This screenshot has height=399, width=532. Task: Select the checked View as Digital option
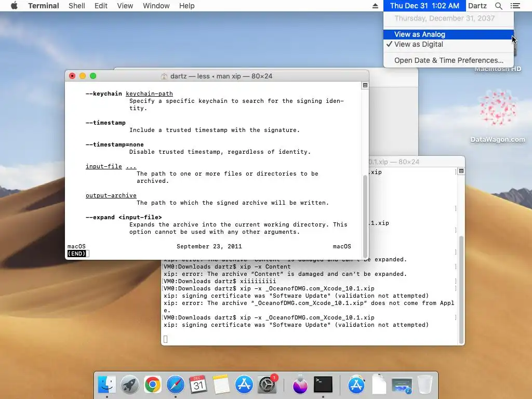448,44
